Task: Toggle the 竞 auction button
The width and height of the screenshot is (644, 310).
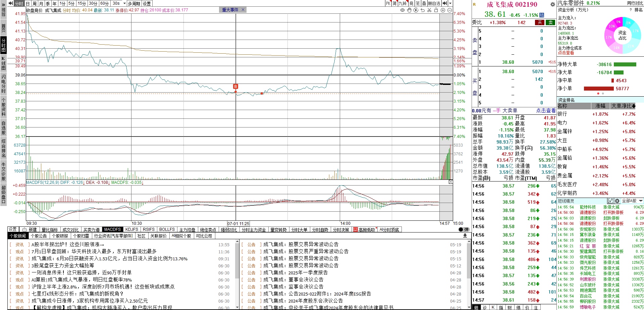Action: pos(411,3)
